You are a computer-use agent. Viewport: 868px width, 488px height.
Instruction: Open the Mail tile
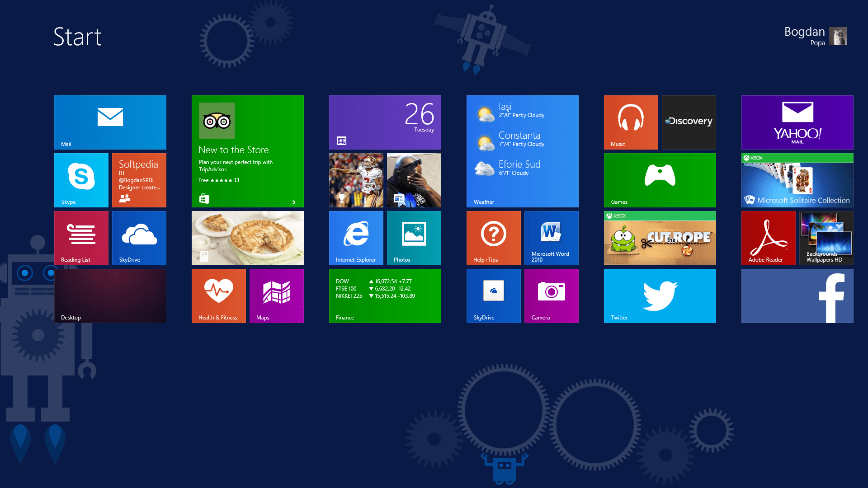(x=110, y=122)
